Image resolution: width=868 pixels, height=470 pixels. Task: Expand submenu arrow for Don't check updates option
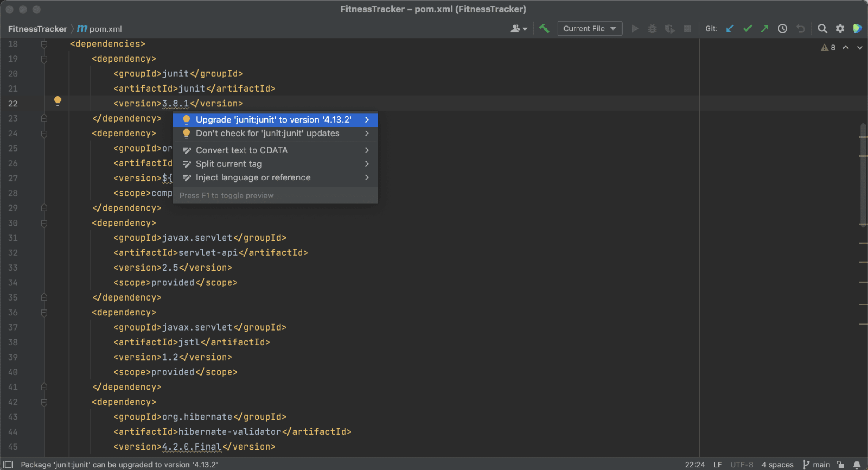tap(367, 134)
